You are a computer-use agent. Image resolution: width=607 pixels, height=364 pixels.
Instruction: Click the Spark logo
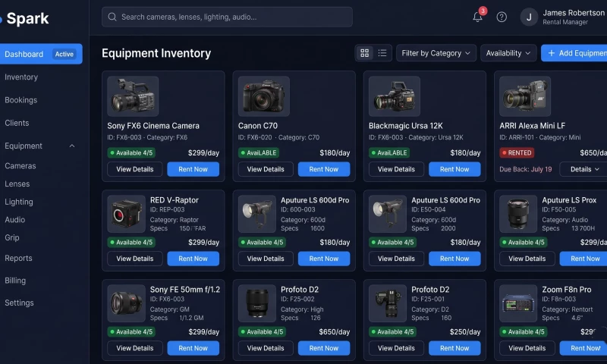pyautogui.click(x=24, y=18)
